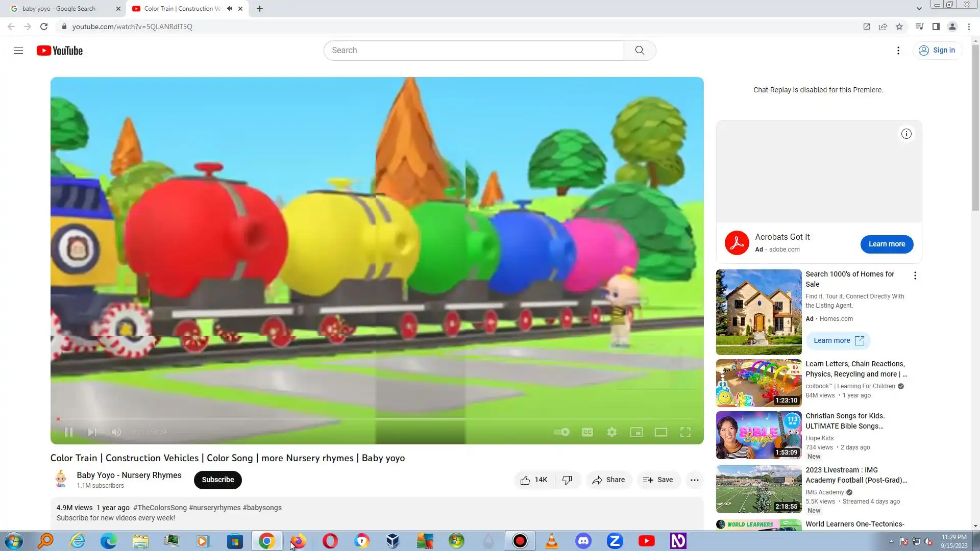Open video settings gear
Screen dimensions: 980x551
612,432
